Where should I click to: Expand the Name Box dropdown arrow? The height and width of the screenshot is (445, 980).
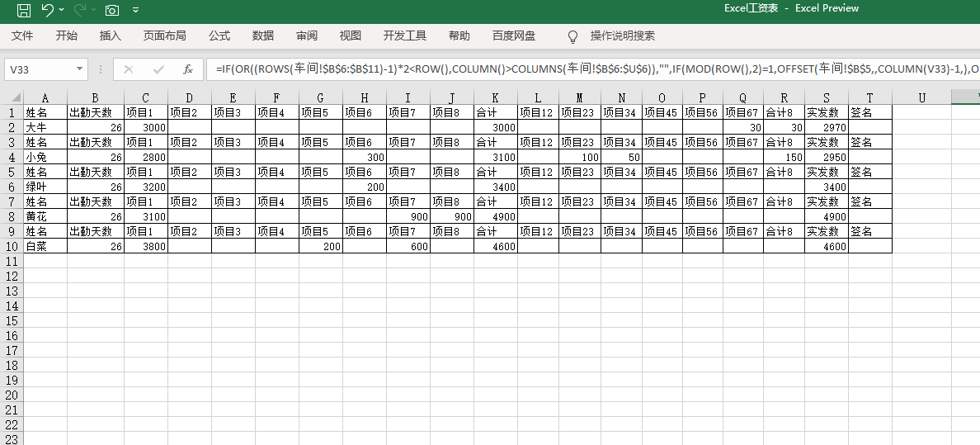(x=79, y=69)
